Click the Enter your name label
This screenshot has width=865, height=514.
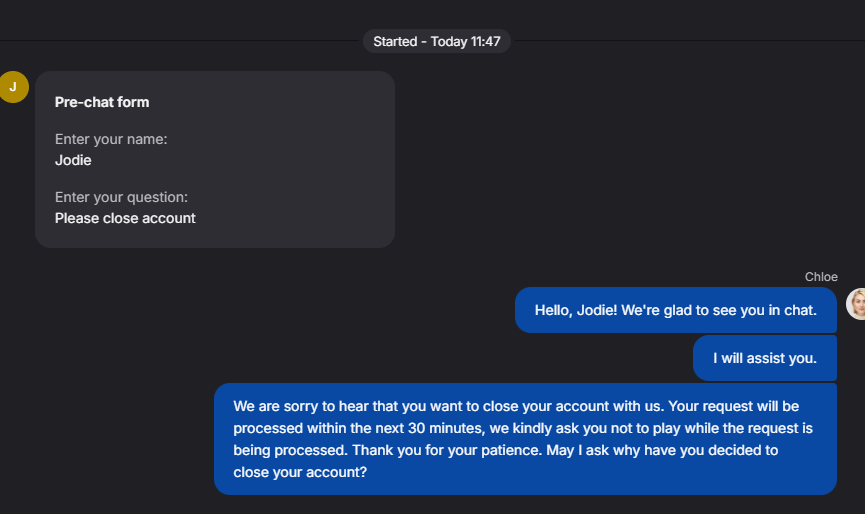(111, 139)
